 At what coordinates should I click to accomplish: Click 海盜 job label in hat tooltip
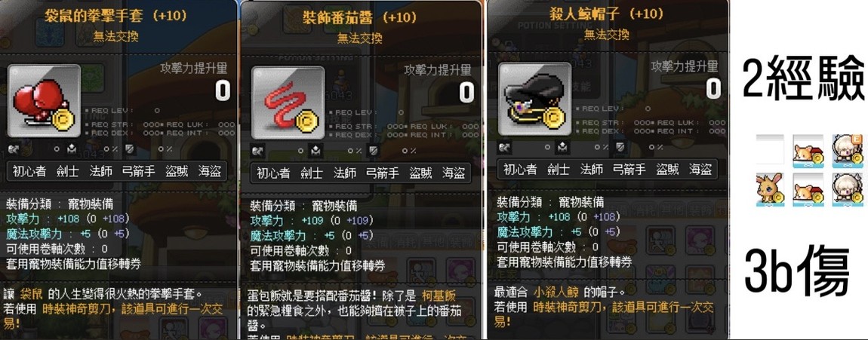pyautogui.click(x=700, y=169)
